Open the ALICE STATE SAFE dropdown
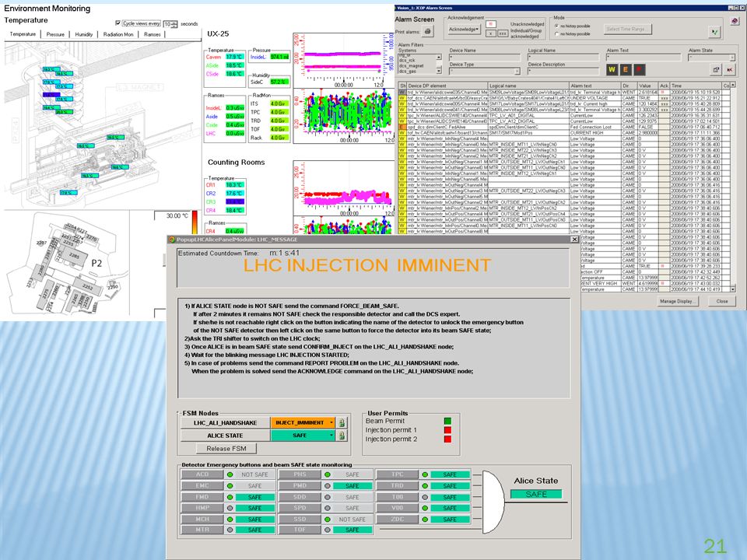Viewport: 747px width, 560px height. click(331, 436)
